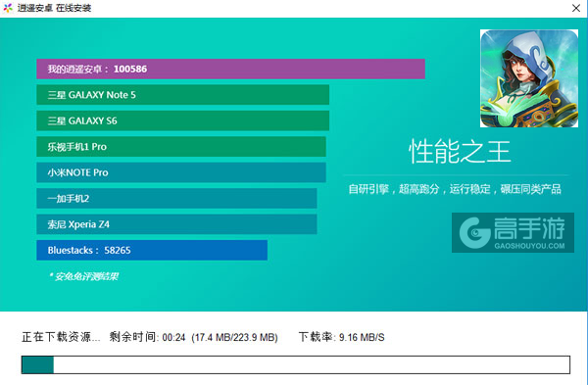Image resolution: width=588 pixels, height=385 pixels.
Task: Click the remaining time 00:24 value
Action: click(174, 337)
